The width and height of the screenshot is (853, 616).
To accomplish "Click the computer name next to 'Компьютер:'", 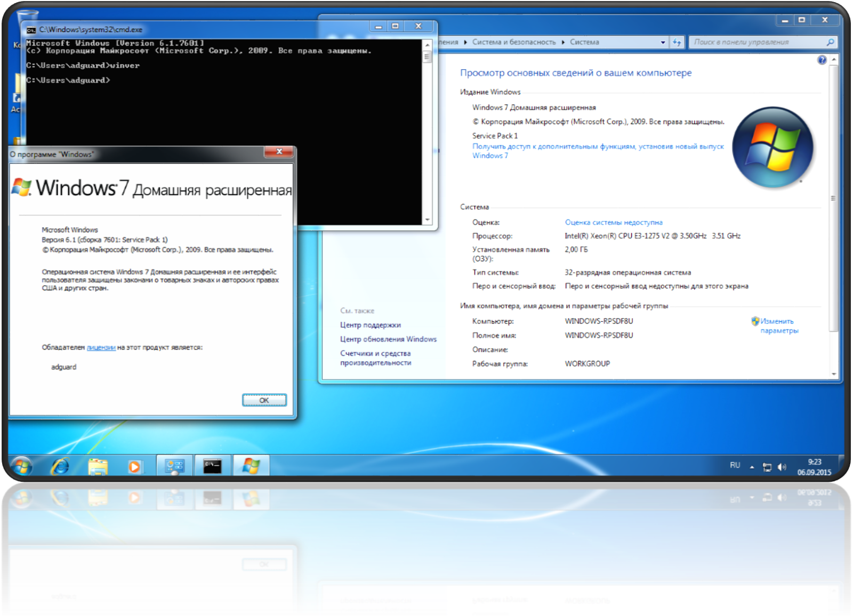I will [599, 321].
